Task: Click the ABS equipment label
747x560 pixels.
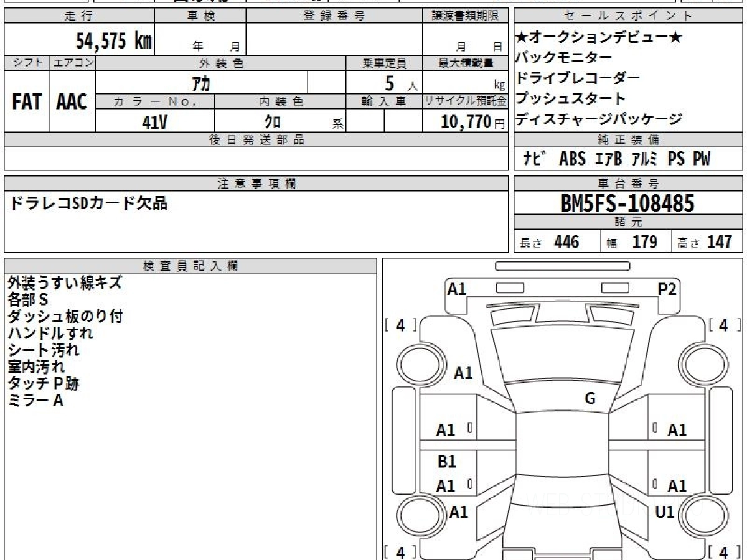Action: (572, 159)
